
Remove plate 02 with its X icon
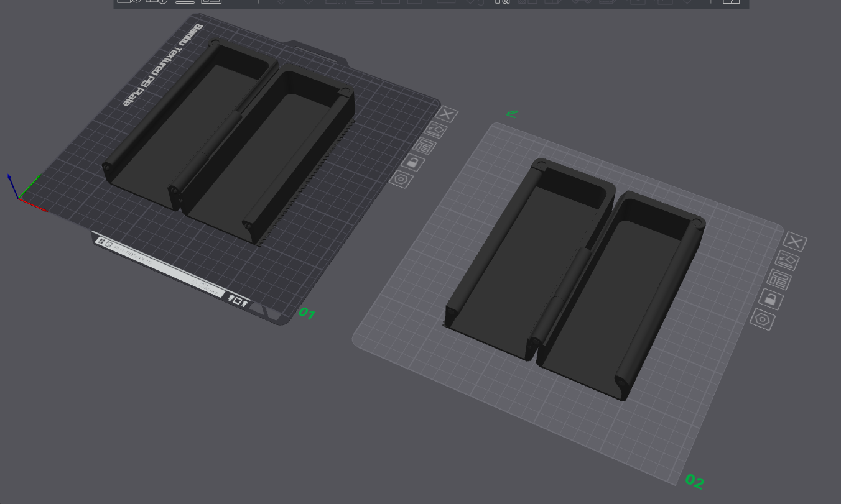click(x=794, y=242)
